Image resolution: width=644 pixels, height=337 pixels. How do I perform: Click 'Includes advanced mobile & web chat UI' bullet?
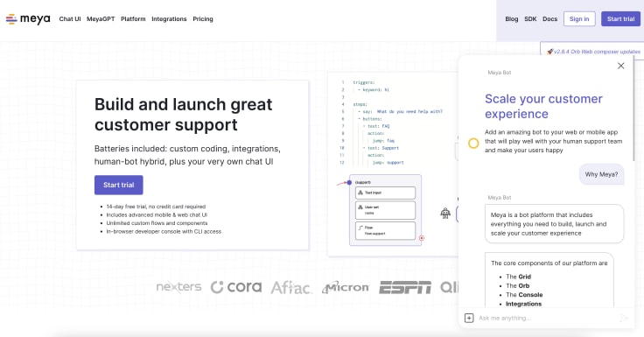(x=157, y=215)
